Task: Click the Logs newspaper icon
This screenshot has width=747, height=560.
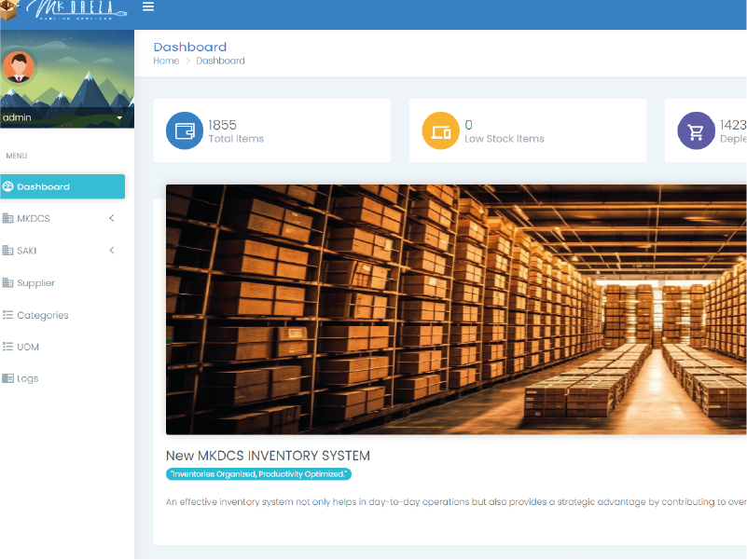Action: (x=7, y=378)
